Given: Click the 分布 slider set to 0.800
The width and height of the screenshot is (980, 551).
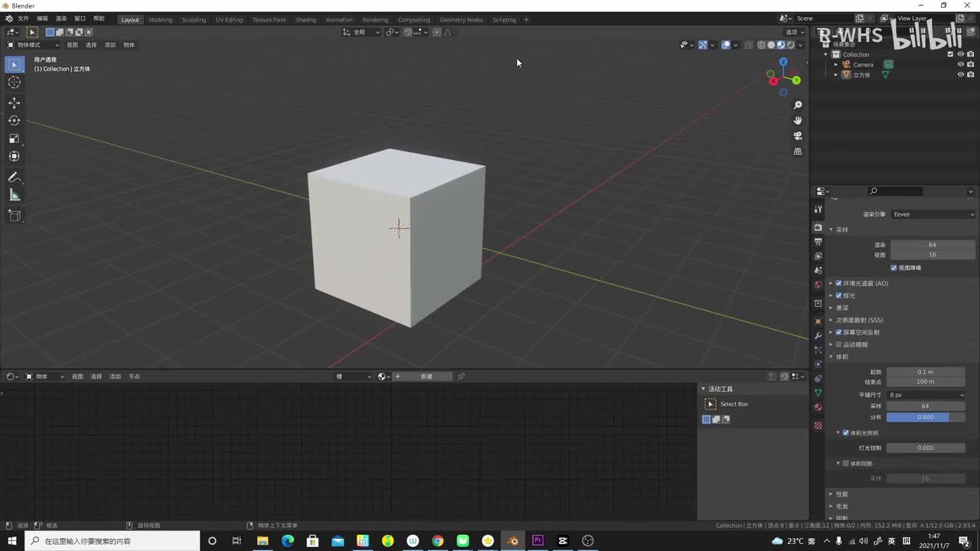Looking at the screenshot, I should (x=925, y=417).
